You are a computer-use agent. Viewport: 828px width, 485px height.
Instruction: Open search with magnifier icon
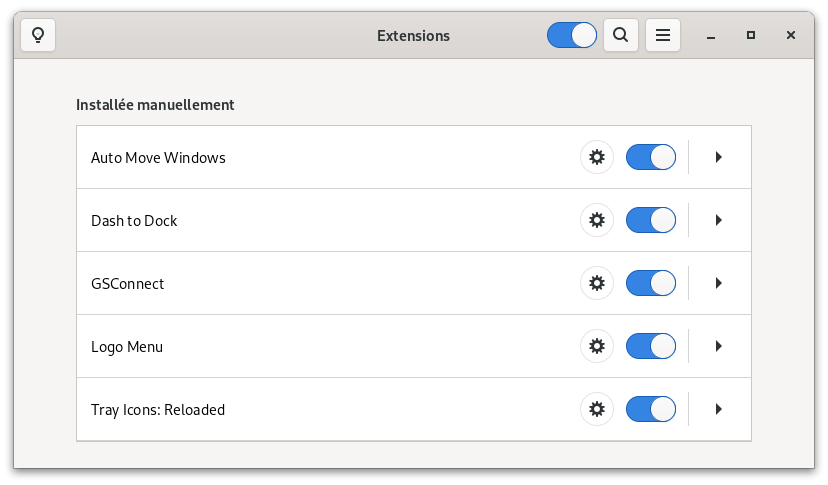(x=620, y=35)
